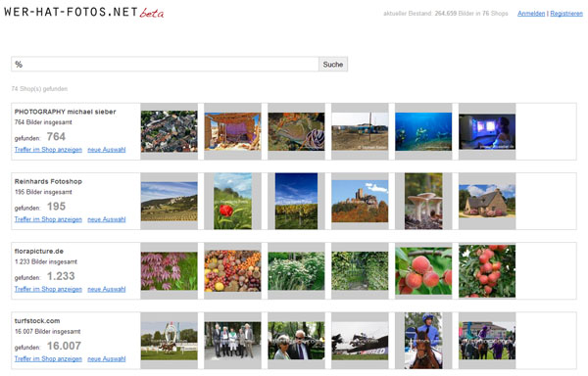Open the mixed fruits pile thumbnail

click(232, 271)
